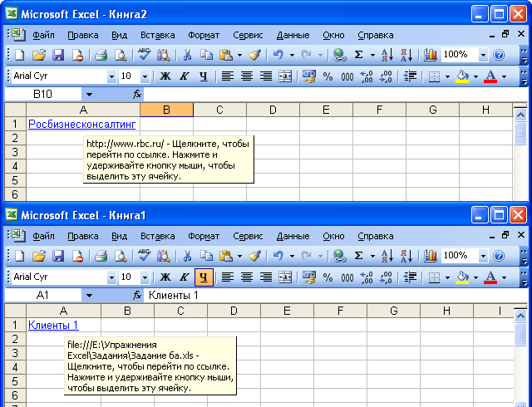This screenshot has width=532, height=407.
Task: Open font size dropdown in Книга2
Action: pos(145,76)
